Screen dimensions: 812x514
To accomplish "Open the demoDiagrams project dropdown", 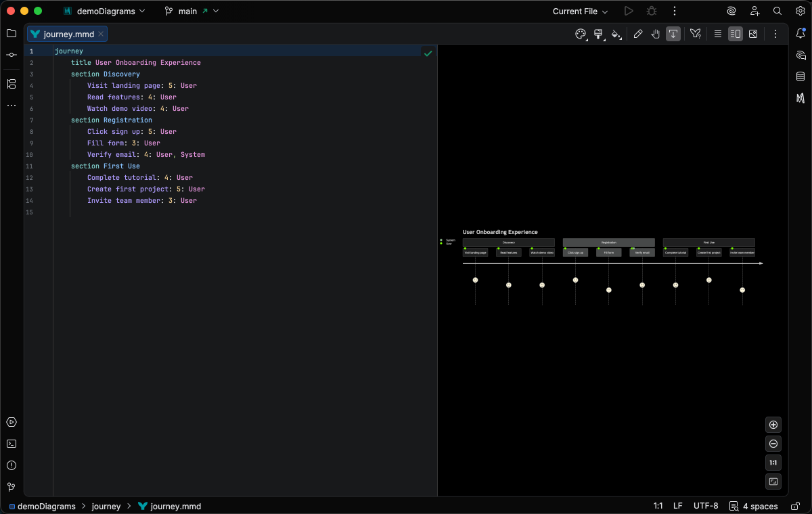I will coord(104,11).
